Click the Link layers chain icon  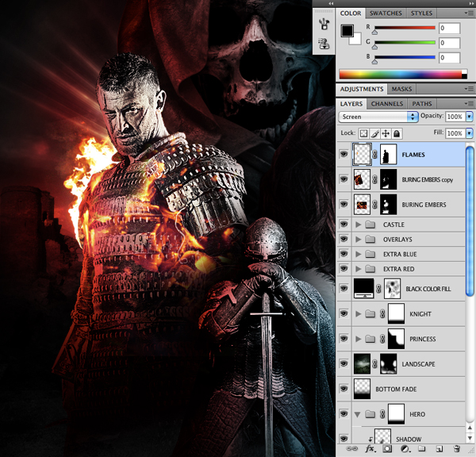tap(351, 449)
